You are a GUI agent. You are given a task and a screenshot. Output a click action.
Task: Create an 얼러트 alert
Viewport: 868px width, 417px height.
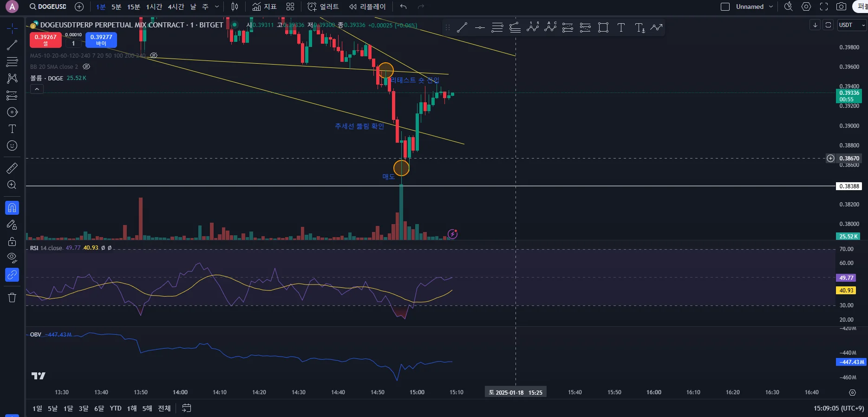(x=323, y=7)
